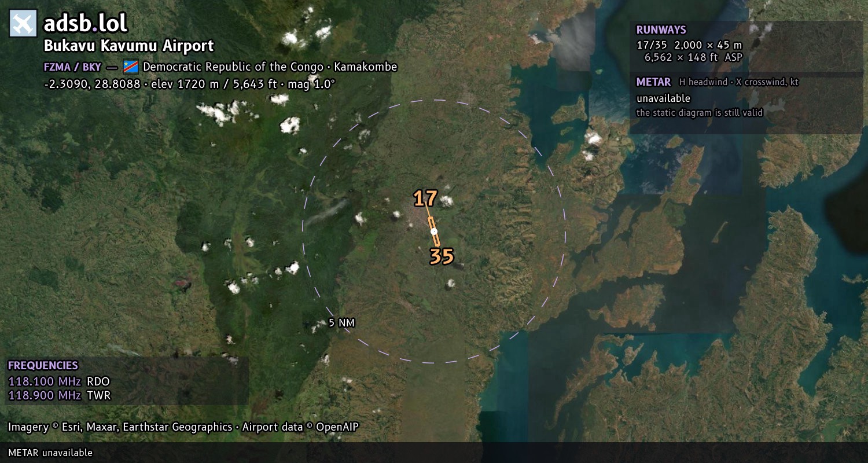Viewport: 868px width, 463px height.
Task: Click the coordinates and elevation line
Action: tap(190, 84)
